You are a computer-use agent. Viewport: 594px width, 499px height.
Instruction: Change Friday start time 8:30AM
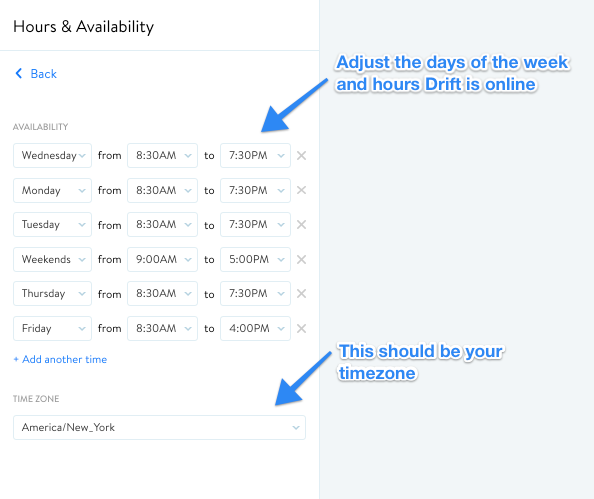pos(163,328)
